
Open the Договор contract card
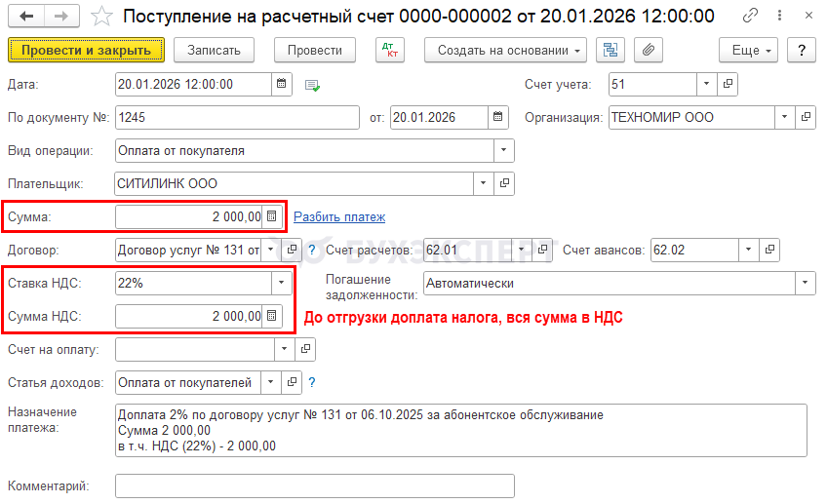[292, 250]
